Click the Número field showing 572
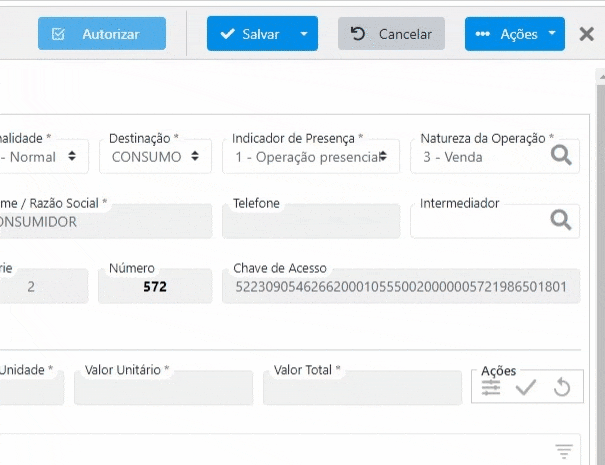The image size is (605, 465). [155, 286]
